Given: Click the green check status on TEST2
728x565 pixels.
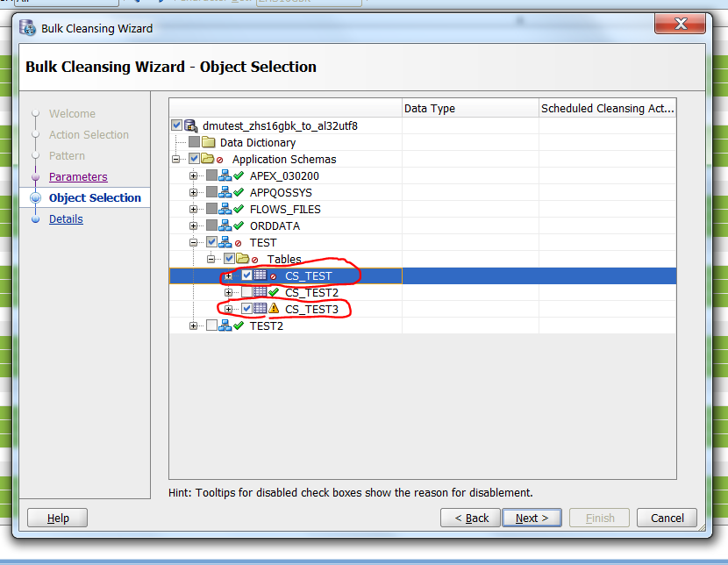Looking at the screenshot, I should click(x=239, y=325).
